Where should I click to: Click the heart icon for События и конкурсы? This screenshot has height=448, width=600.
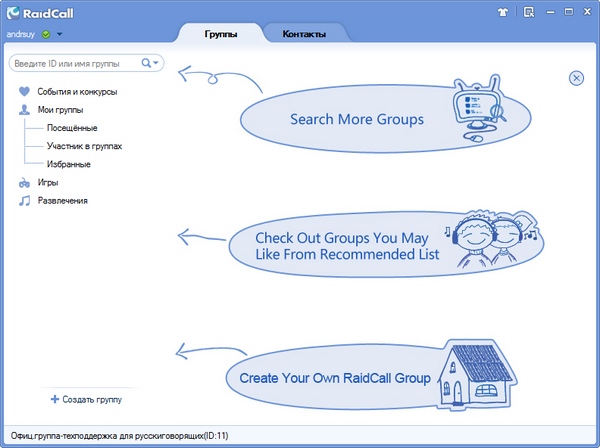pos(24,92)
